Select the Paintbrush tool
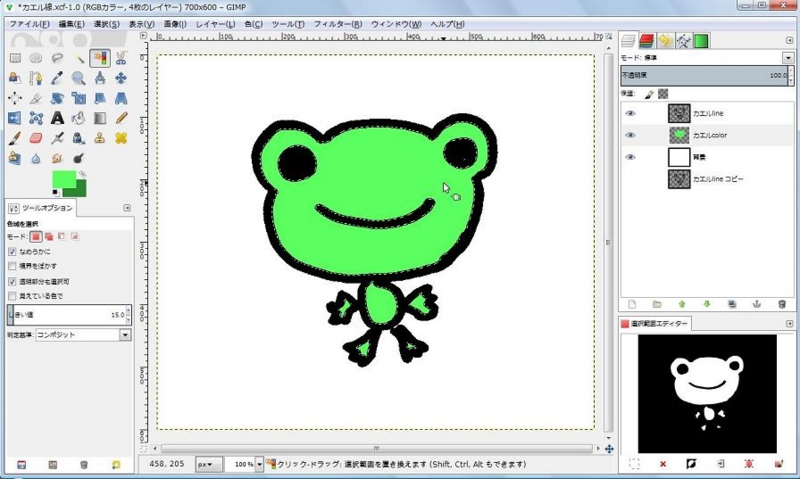This screenshot has height=479, width=800. coord(15,138)
